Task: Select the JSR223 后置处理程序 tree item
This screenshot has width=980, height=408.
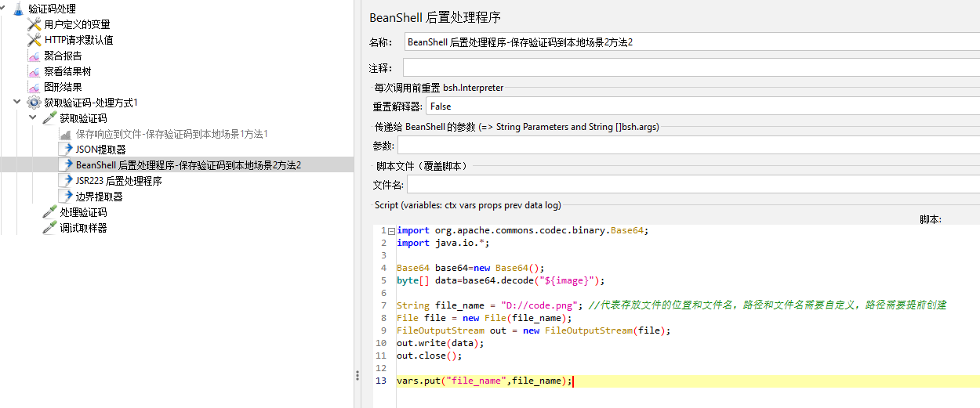Action: click(118, 181)
